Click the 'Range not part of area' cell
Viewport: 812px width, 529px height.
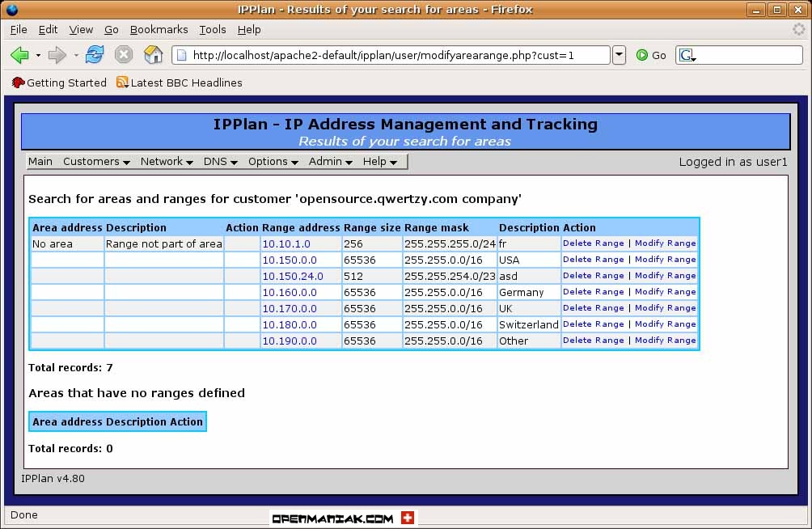click(x=163, y=244)
